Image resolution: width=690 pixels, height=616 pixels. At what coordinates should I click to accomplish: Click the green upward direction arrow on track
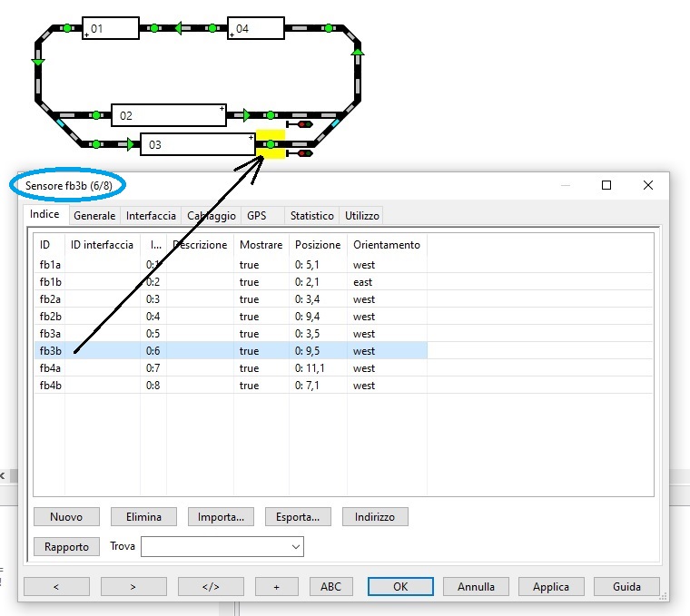pos(358,54)
